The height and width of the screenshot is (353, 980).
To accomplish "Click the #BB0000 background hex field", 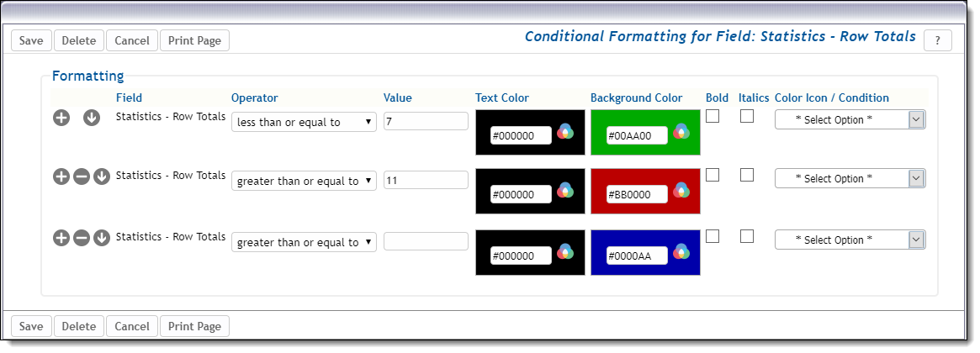I will click(637, 194).
